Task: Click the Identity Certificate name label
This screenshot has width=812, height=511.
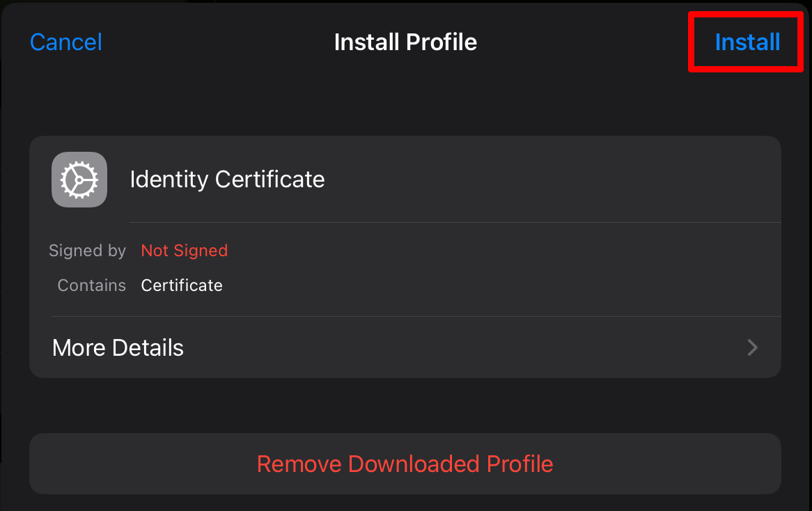Action: pos(227,179)
